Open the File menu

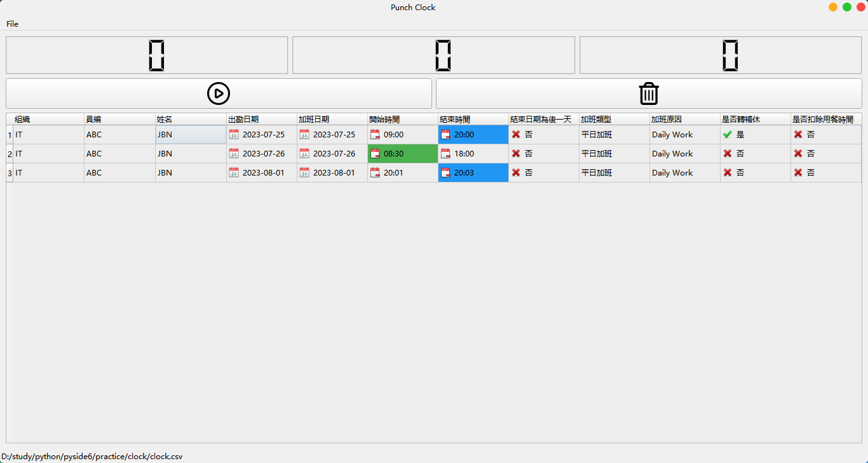[13, 24]
